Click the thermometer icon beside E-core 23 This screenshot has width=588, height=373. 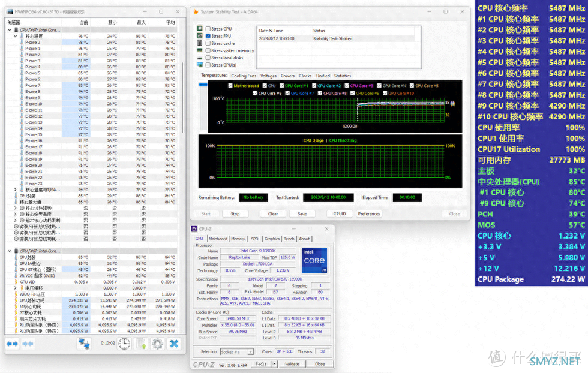(22, 184)
